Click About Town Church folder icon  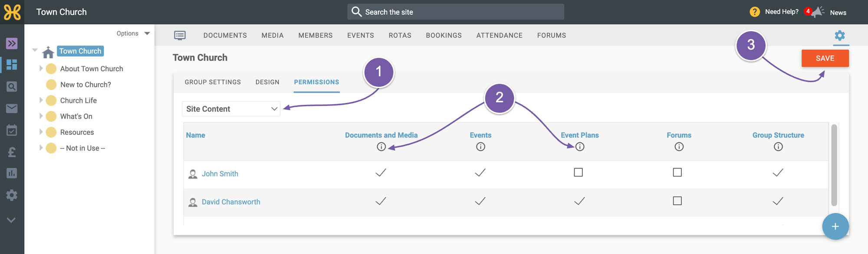click(51, 69)
